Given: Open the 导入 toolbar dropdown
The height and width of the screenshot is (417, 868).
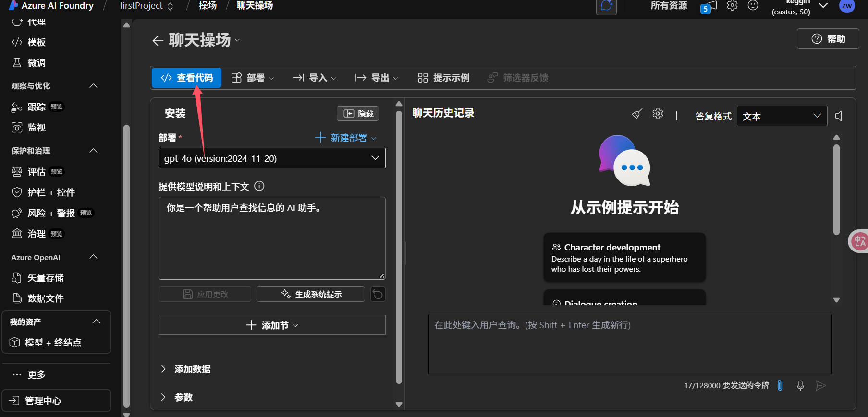Looking at the screenshot, I should [315, 78].
